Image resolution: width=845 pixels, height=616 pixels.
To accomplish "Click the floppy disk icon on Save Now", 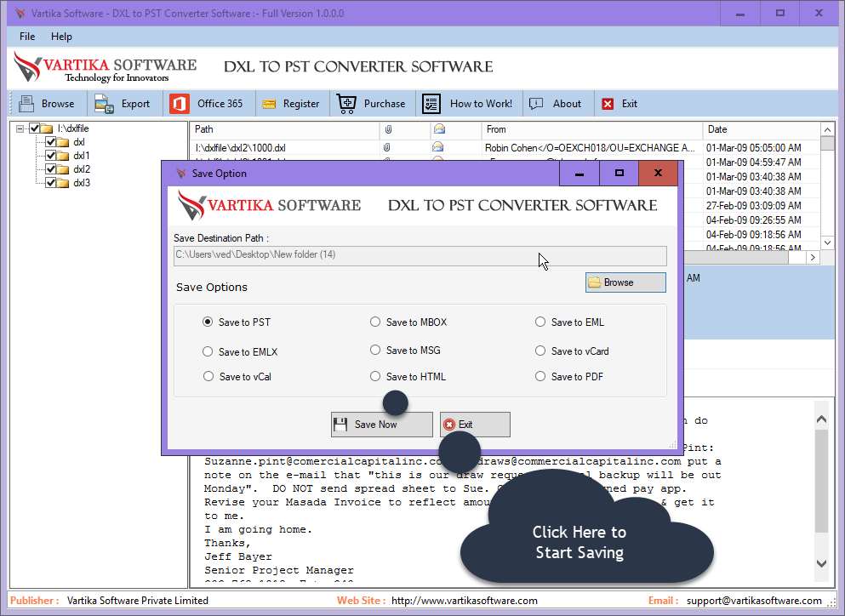I will click(340, 425).
